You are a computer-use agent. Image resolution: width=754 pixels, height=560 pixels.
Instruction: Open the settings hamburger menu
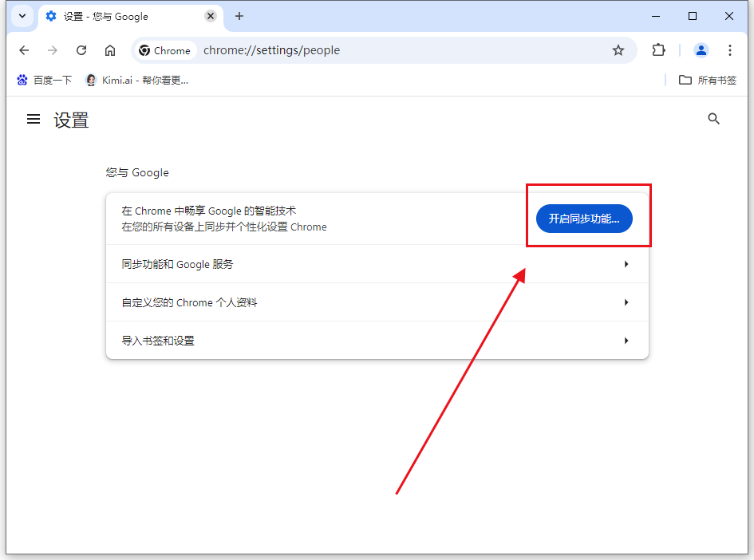tap(34, 119)
